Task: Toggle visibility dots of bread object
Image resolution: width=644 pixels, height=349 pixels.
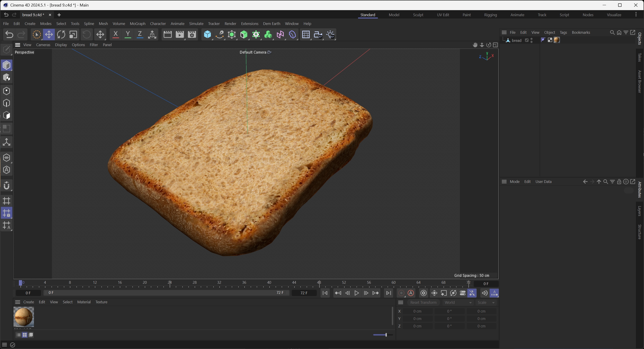Action: click(532, 40)
